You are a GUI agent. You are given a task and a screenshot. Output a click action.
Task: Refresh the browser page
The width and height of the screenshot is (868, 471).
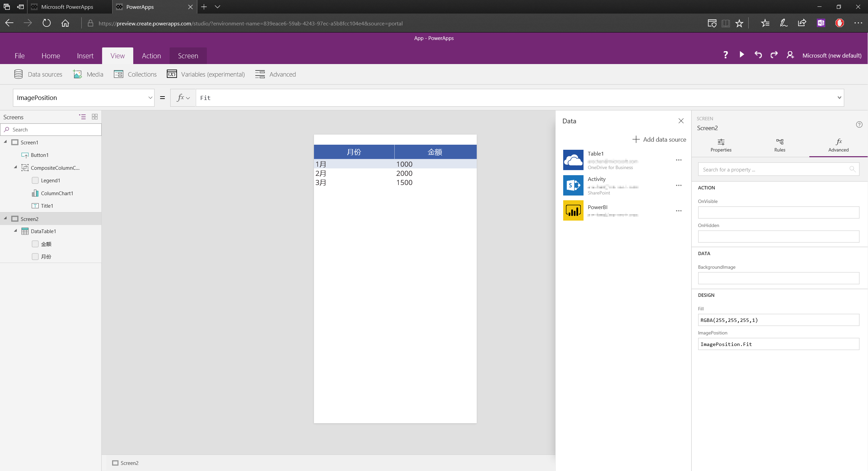46,23
